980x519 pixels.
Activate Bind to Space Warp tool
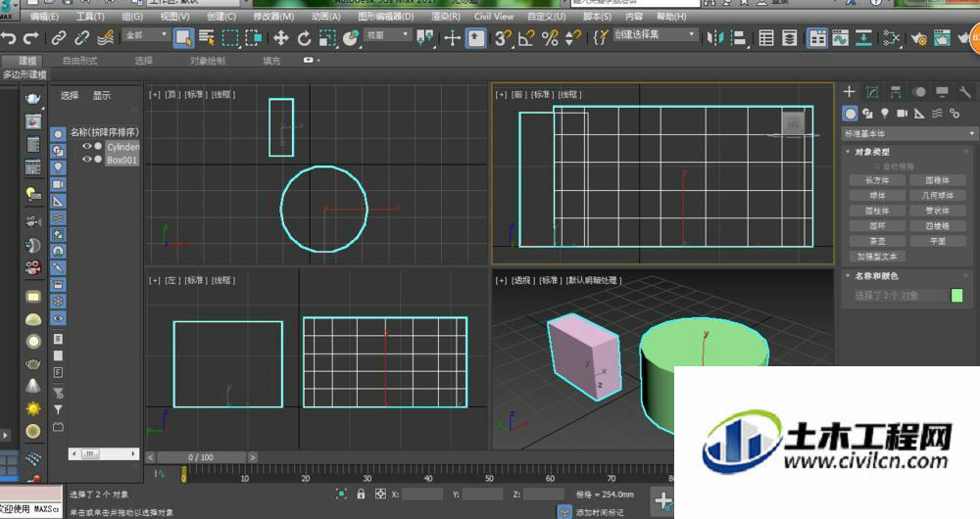tap(106, 38)
